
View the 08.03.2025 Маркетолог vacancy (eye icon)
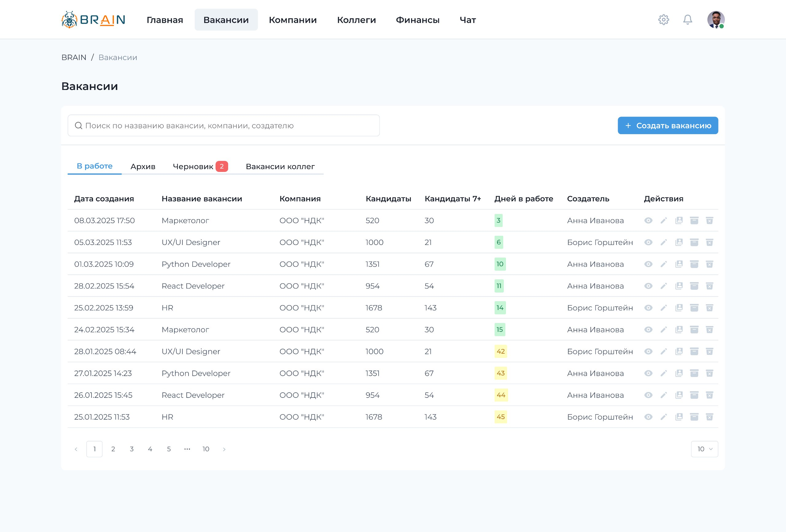point(648,220)
